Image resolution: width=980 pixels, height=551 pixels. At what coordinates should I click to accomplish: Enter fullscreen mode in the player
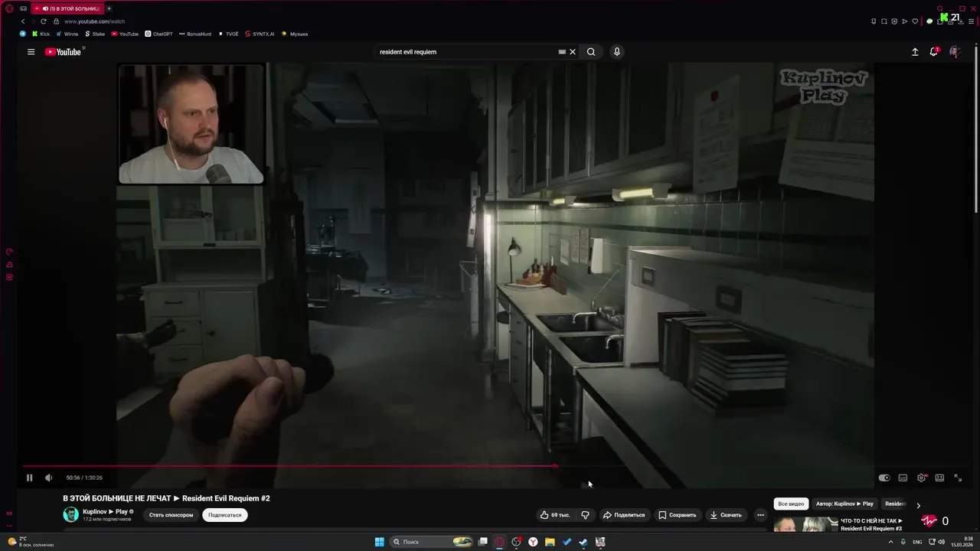pos(958,478)
